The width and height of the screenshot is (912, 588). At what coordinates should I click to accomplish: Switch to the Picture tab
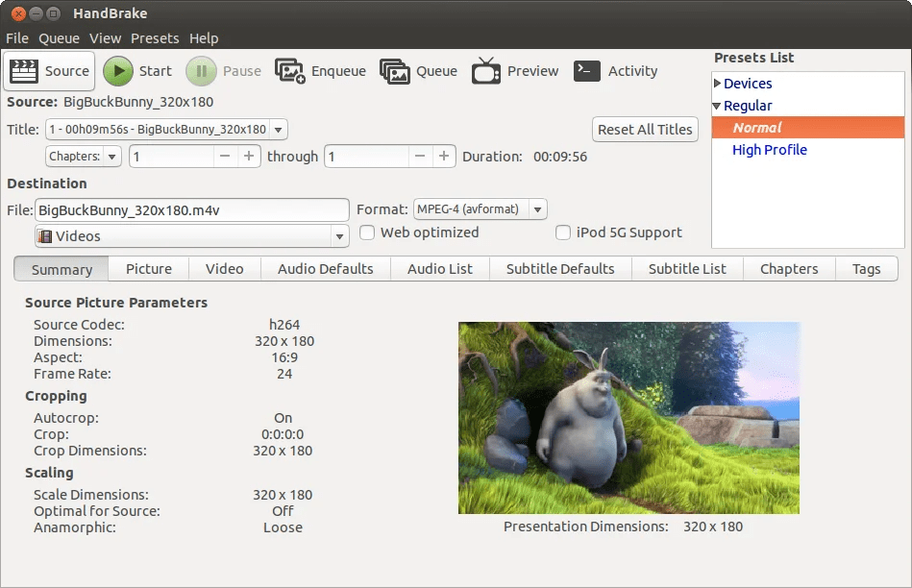click(x=148, y=269)
